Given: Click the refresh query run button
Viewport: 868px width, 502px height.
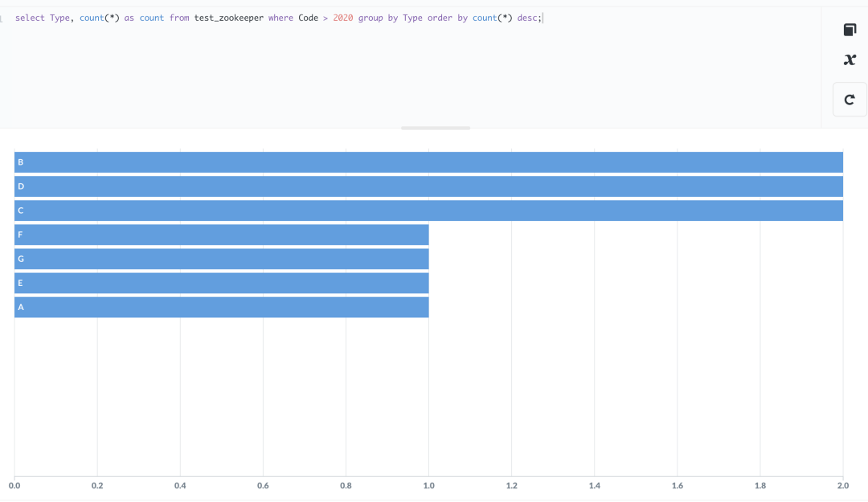Looking at the screenshot, I should (850, 100).
